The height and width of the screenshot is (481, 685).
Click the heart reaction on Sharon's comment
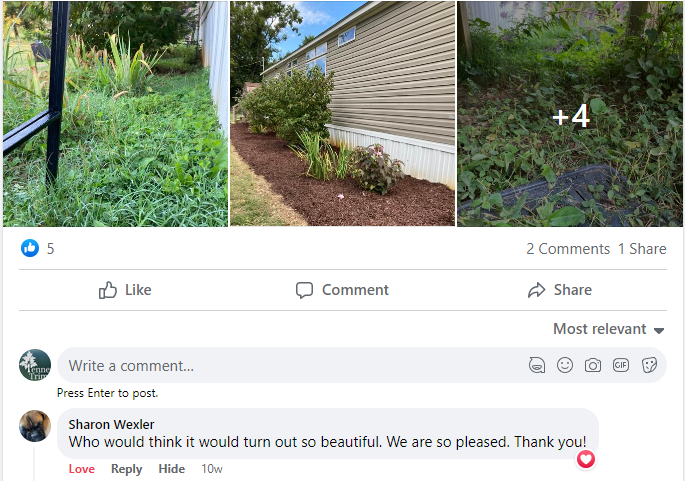pos(586,459)
